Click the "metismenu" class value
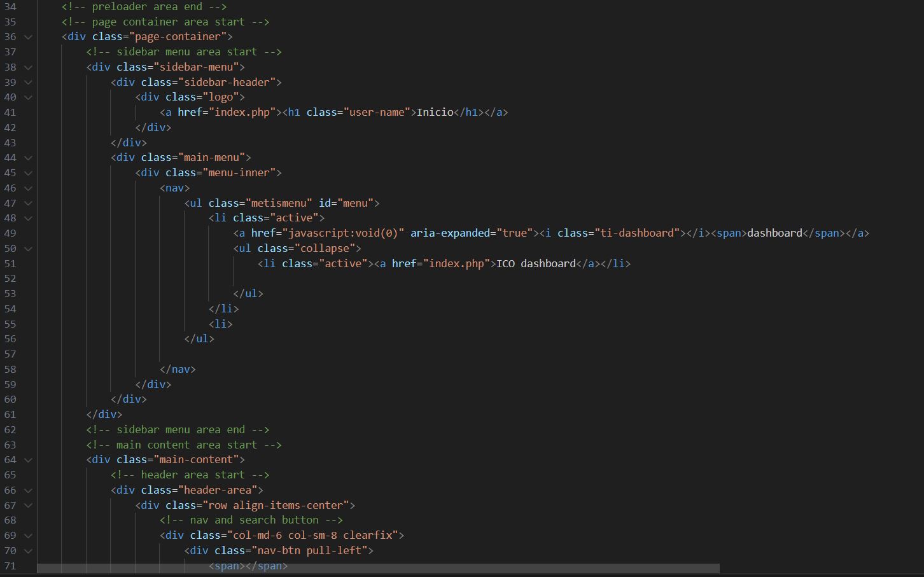 [279, 203]
